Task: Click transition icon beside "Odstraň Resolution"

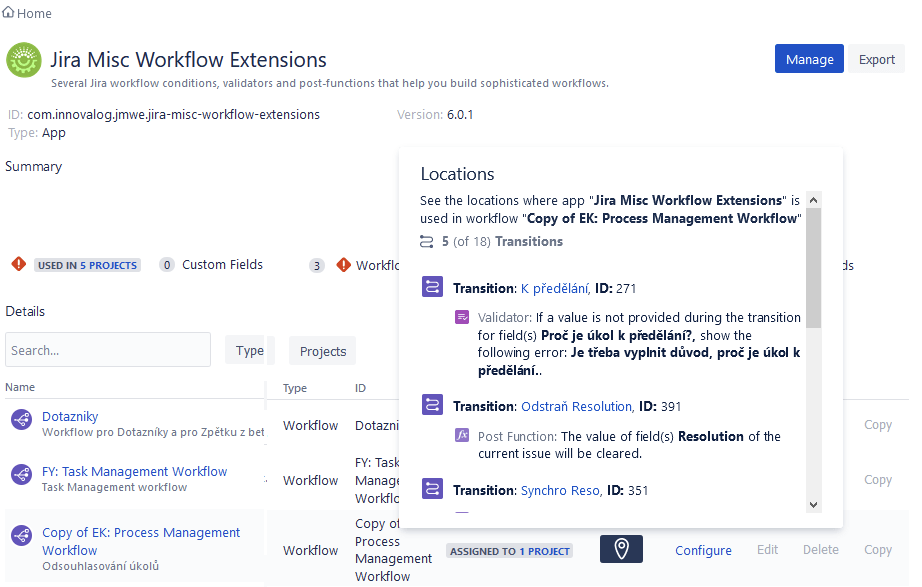Action: 432,404
